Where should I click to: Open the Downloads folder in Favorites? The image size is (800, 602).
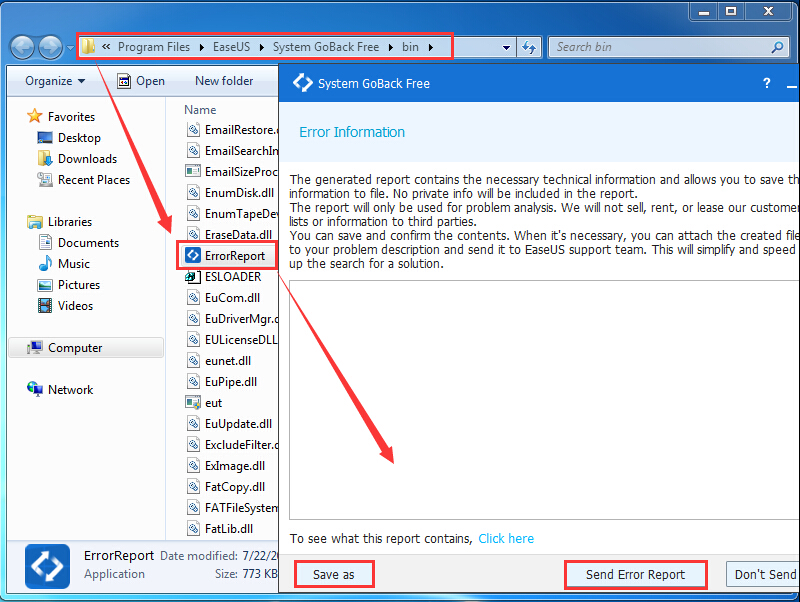(x=87, y=159)
